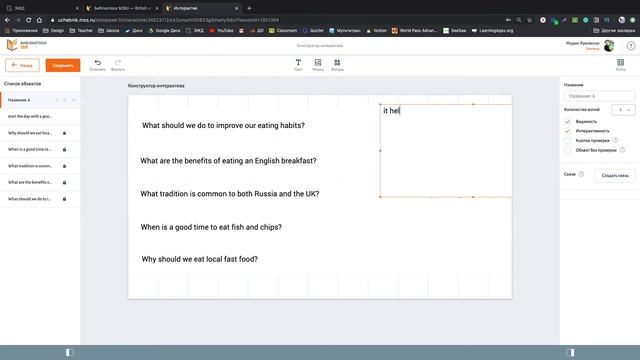Viewport: 640px width, 360px height.
Task: Open the Количество копий dropdown
Action: 623,110
